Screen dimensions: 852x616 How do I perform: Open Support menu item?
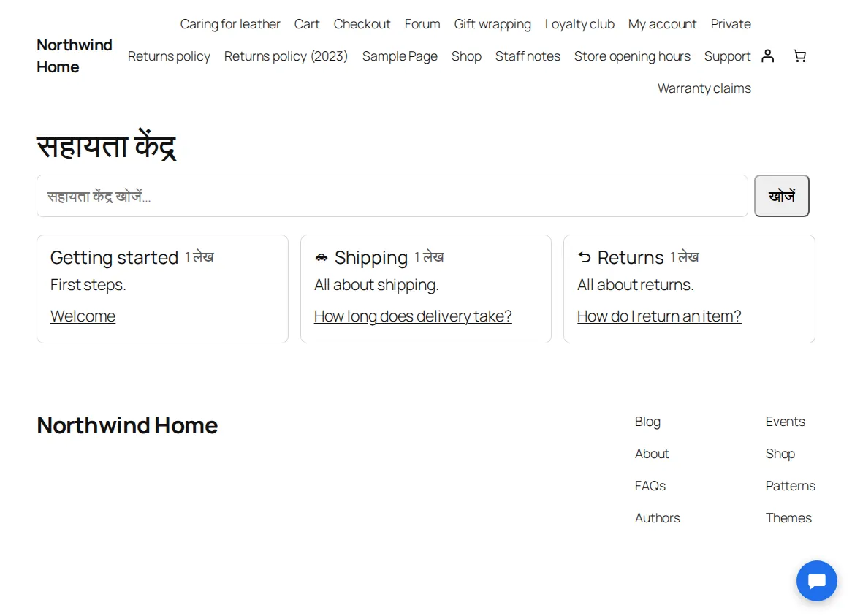pyautogui.click(x=728, y=56)
